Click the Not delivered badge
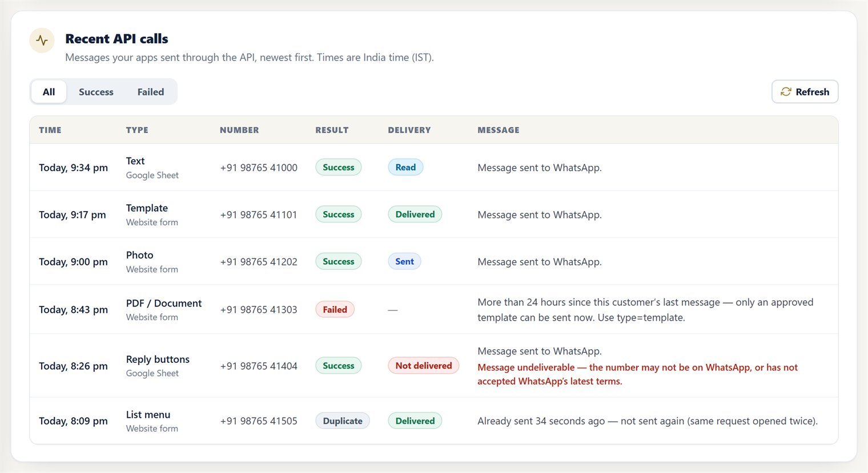Screen dimensions: 868x473 coord(424,366)
